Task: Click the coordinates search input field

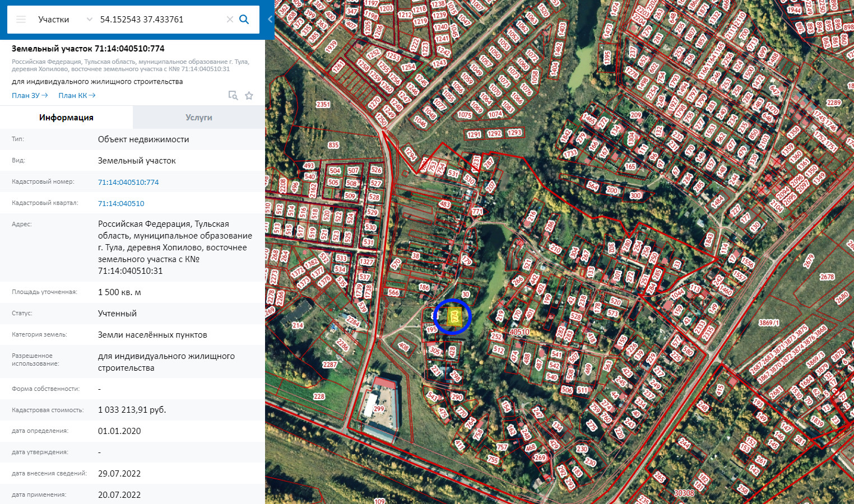Action: (160, 20)
